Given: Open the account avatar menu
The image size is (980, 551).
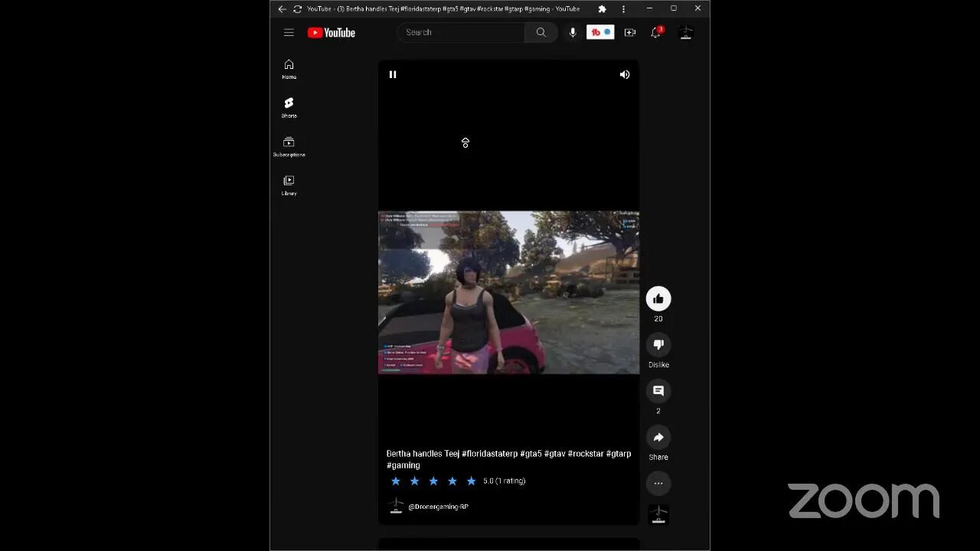Looking at the screenshot, I should point(686,32).
